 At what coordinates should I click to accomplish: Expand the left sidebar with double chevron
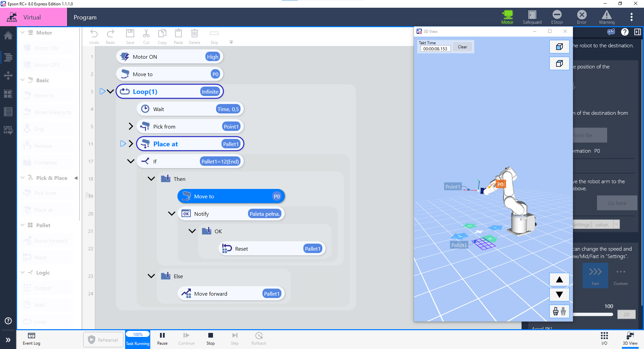coord(8,340)
